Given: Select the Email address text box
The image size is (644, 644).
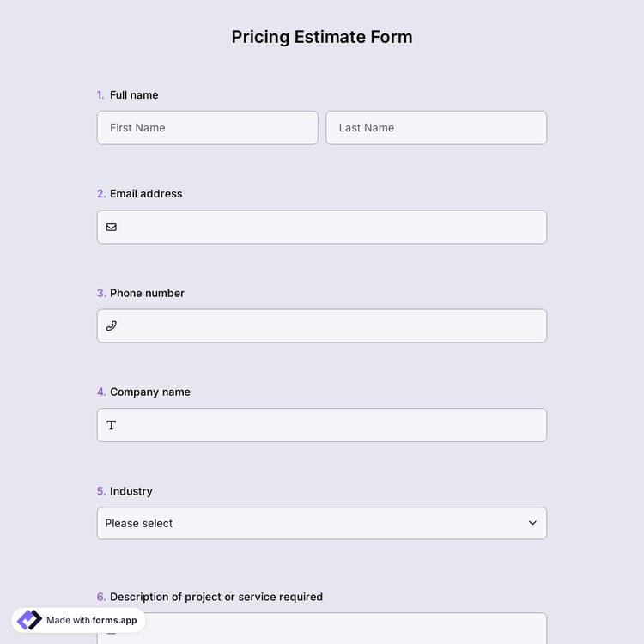Looking at the screenshot, I should click(x=331, y=228).
